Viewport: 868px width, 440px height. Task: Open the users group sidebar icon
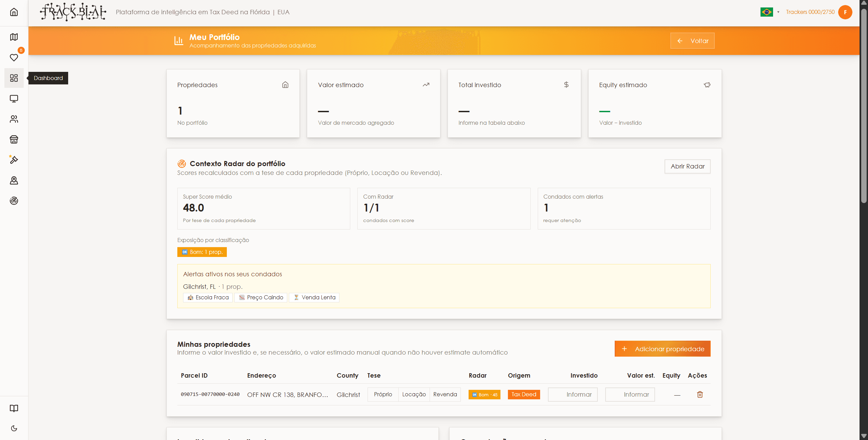click(x=14, y=119)
